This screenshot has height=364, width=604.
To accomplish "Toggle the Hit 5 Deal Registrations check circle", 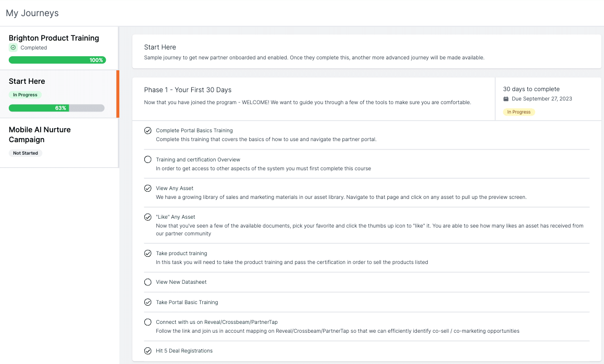I will point(147,350).
